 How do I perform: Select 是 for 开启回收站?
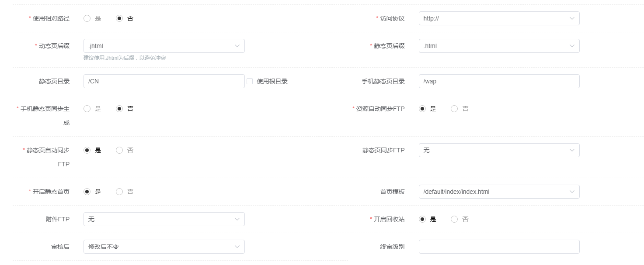coord(422,219)
